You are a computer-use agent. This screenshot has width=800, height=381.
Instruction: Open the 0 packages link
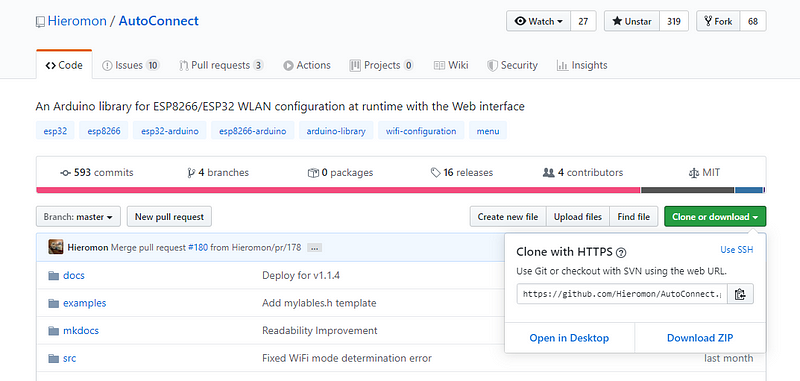(x=340, y=172)
